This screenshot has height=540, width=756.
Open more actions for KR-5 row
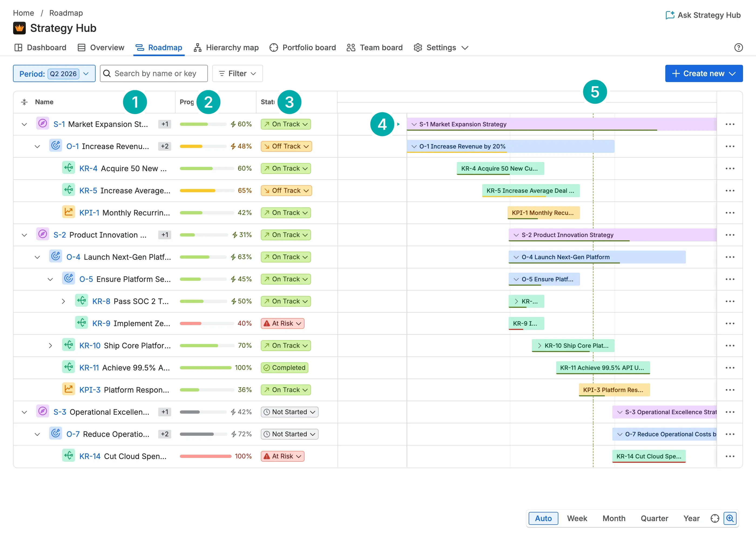(730, 191)
